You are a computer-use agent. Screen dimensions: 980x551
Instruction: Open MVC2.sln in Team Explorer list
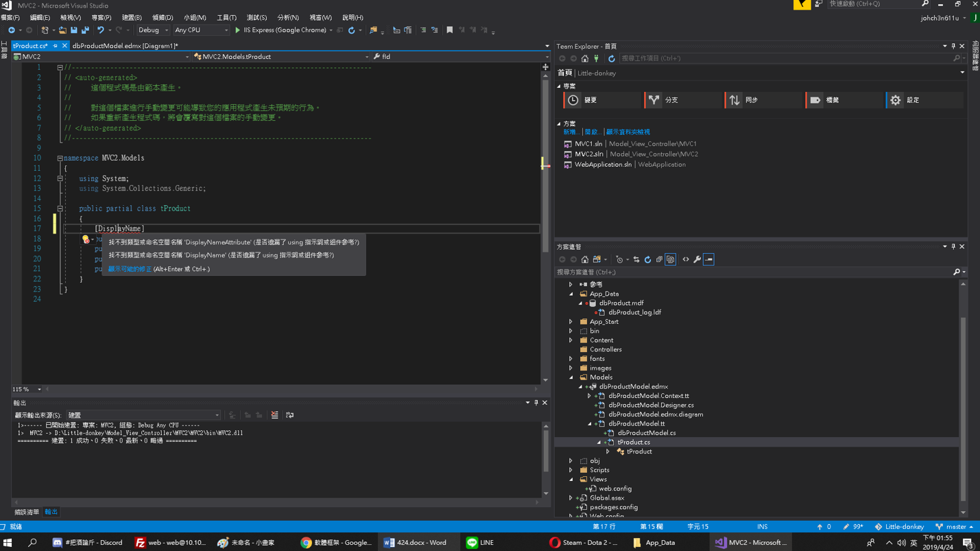click(x=588, y=154)
